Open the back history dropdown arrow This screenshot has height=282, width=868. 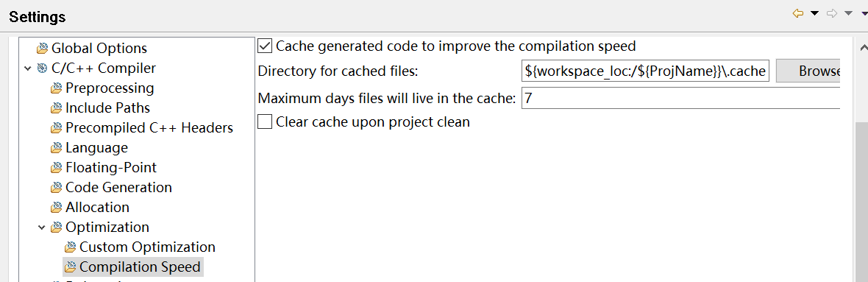point(814,13)
